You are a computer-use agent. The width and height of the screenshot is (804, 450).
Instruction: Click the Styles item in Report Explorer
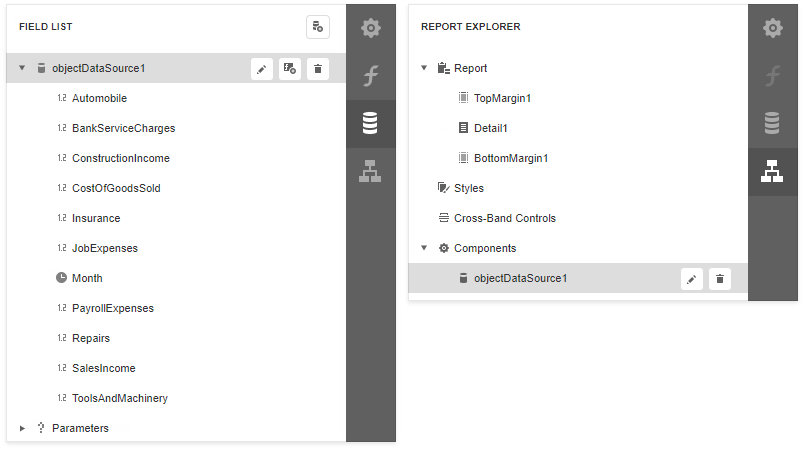point(468,188)
